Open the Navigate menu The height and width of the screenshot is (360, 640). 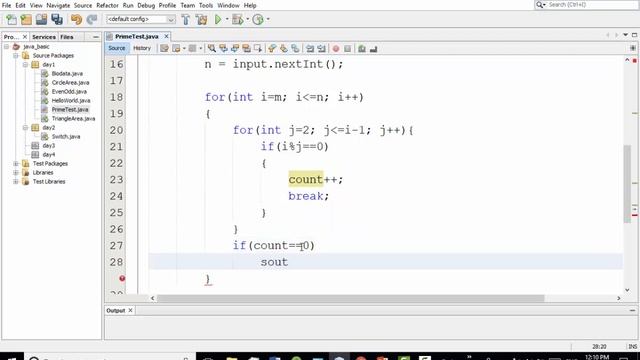[58, 5]
